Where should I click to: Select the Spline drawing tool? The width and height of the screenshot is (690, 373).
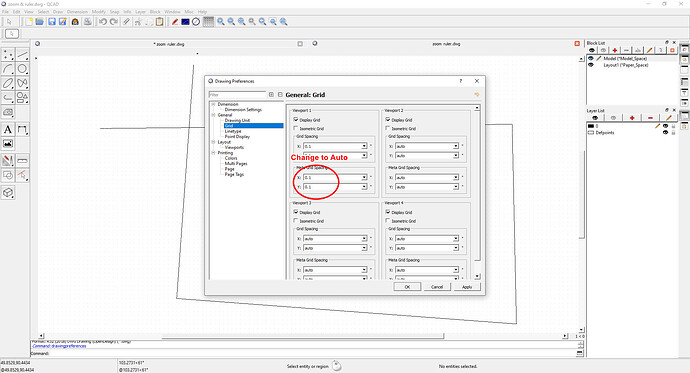pos(22,83)
